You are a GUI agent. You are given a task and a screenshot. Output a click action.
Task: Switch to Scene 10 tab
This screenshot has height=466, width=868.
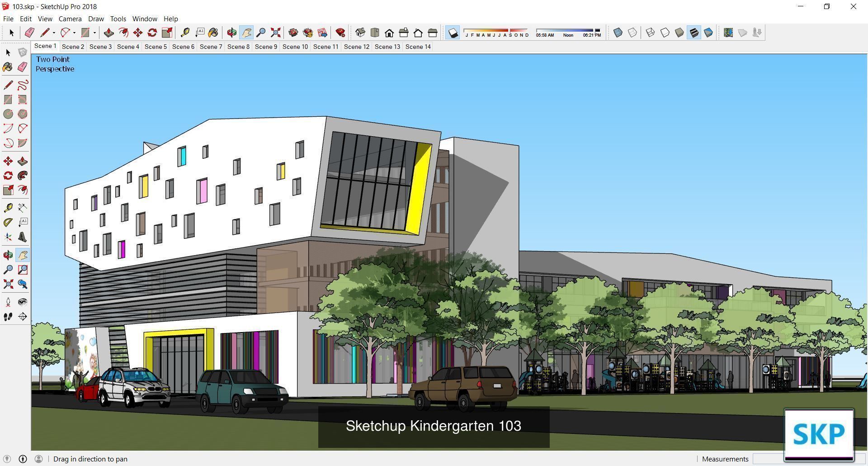(295, 47)
